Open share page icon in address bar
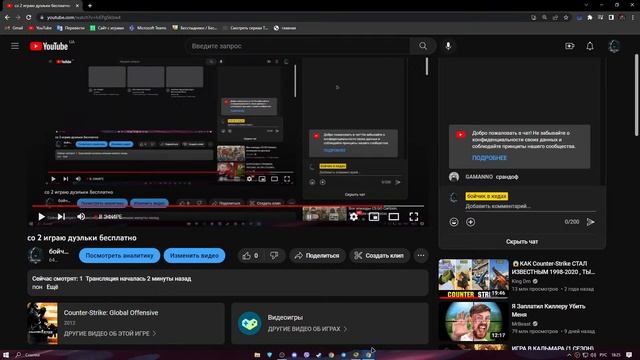This screenshot has height=360, width=640. [555, 18]
